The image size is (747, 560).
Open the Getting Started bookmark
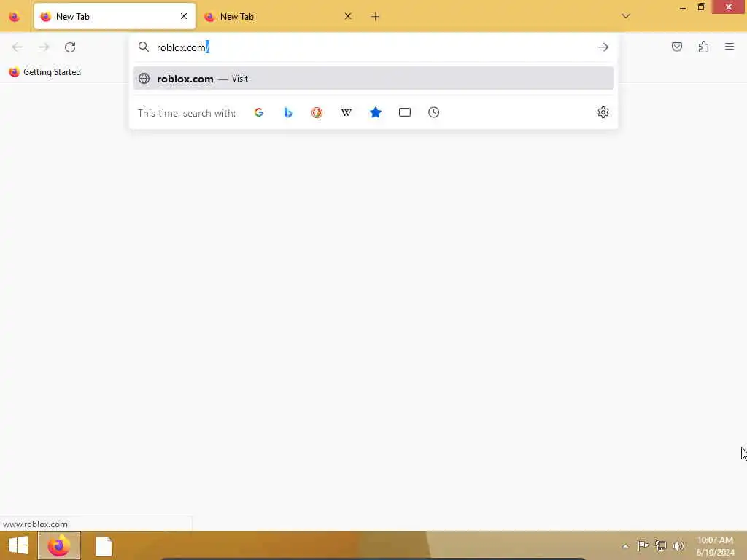[45, 72]
